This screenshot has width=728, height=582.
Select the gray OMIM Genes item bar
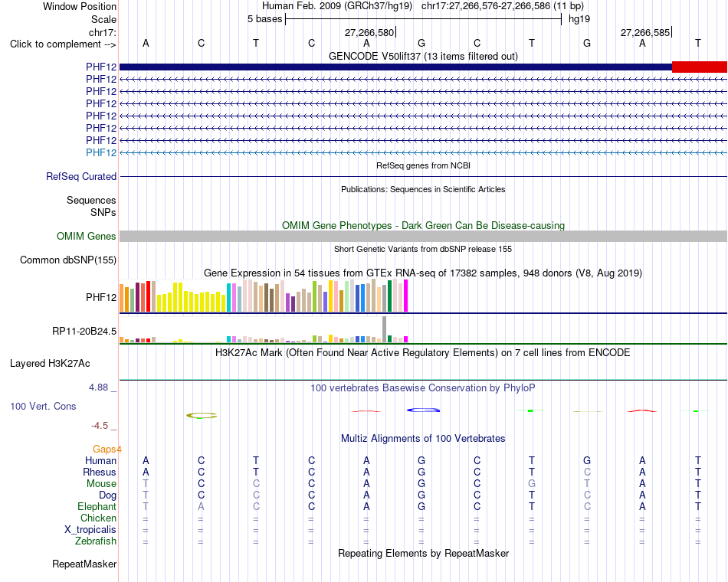[424, 236]
